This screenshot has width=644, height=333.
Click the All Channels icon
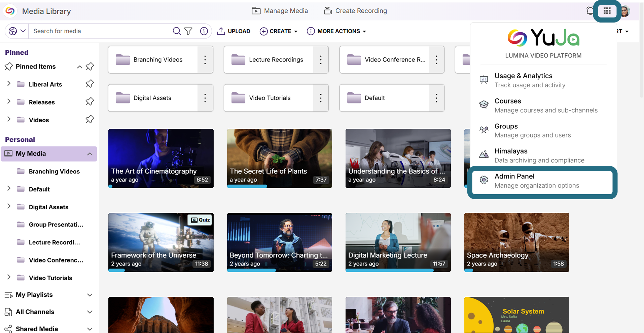[8, 312]
